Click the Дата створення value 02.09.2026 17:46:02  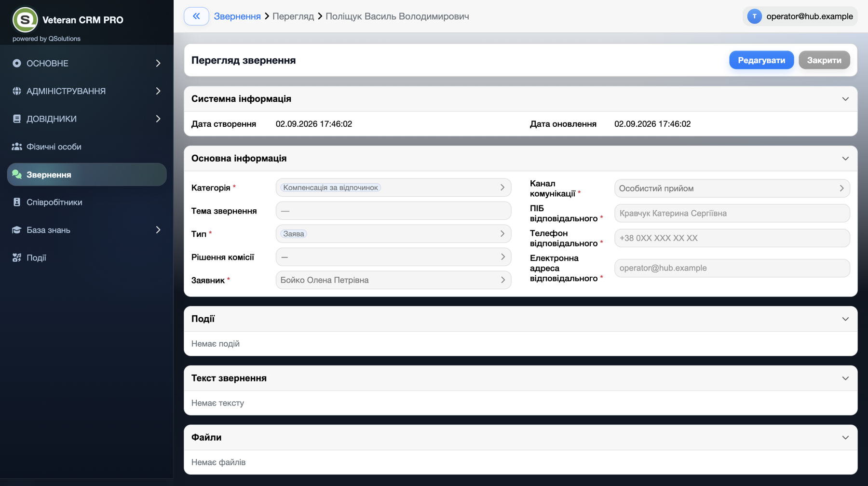pos(314,124)
